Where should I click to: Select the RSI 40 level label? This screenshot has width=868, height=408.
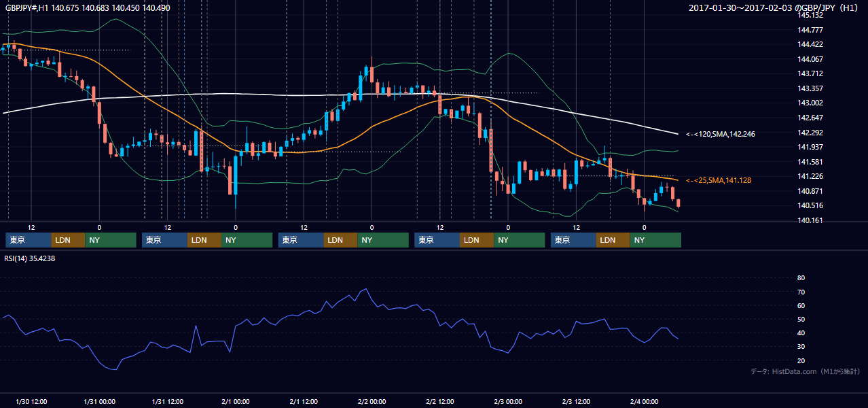(x=801, y=333)
